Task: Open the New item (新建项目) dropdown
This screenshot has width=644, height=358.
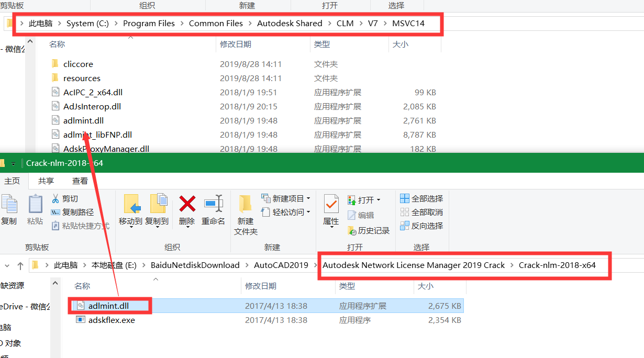Action: pyautogui.click(x=286, y=198)
